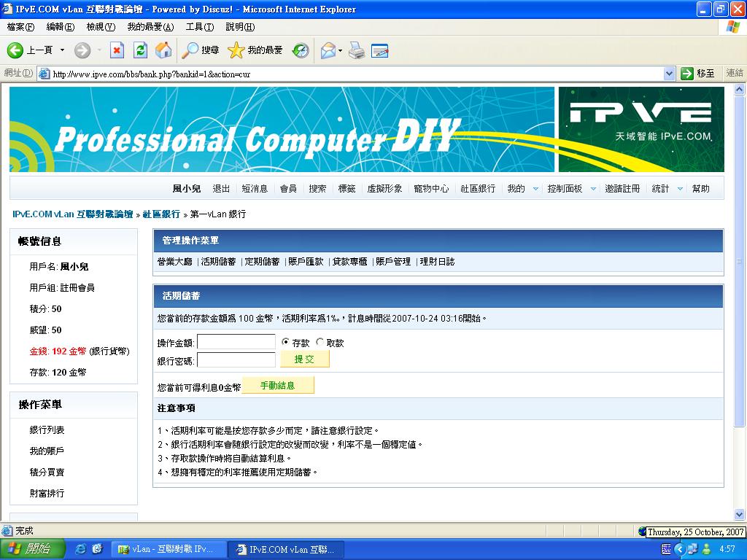747x560 pixels.
Task: Open the 我的最愛 favorites star
Action: pyautogui.click(x=236, y=50)
